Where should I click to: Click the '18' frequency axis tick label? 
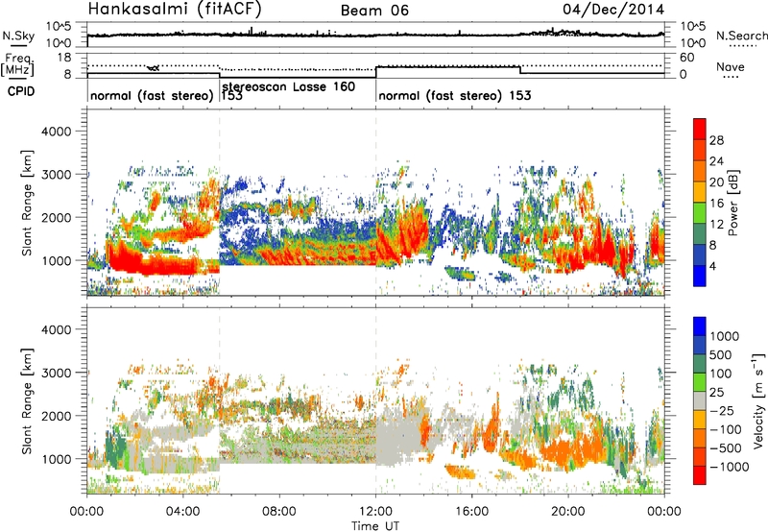click(64, 58)
